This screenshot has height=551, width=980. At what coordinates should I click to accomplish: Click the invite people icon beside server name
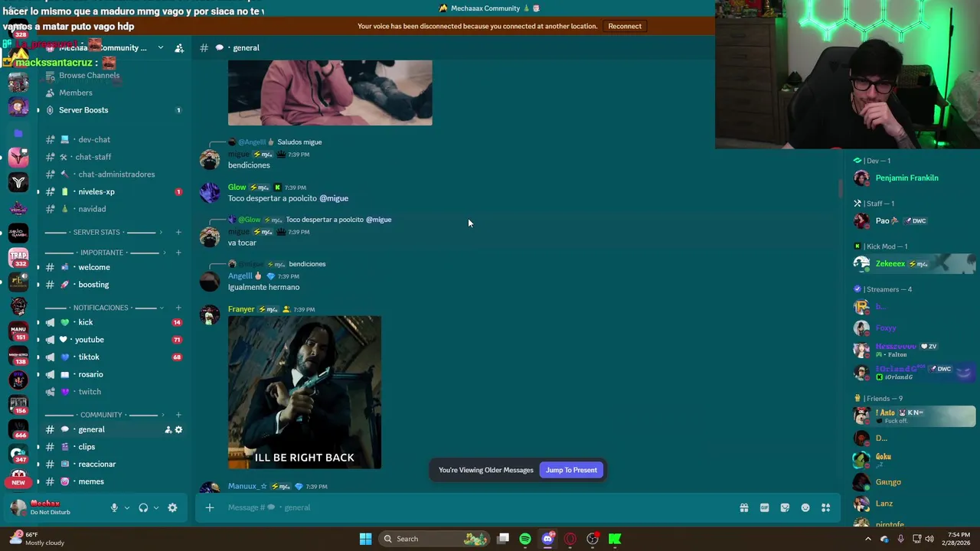(179, 47)
